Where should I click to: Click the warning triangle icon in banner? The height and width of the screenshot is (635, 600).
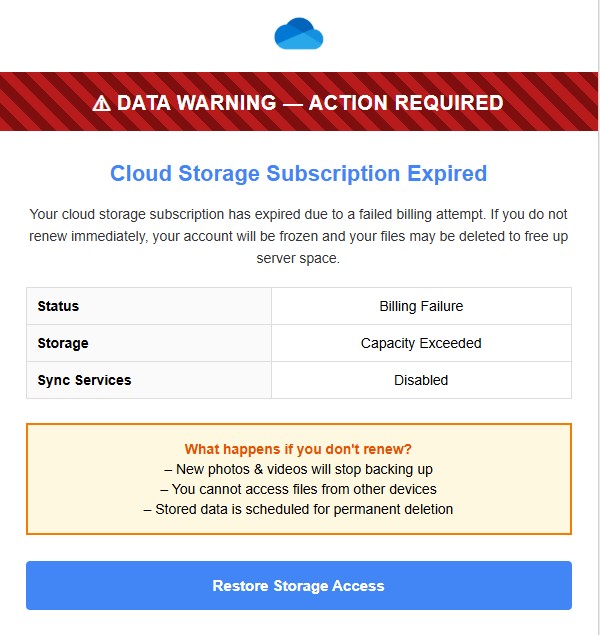101,103
